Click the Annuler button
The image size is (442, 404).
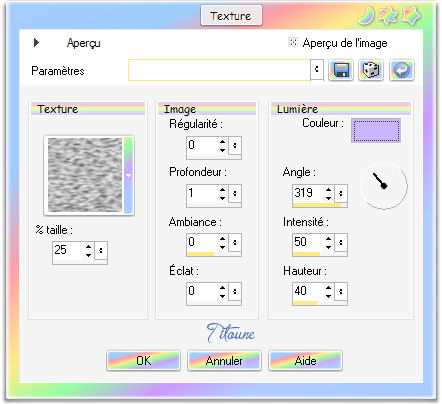[224, 361]
